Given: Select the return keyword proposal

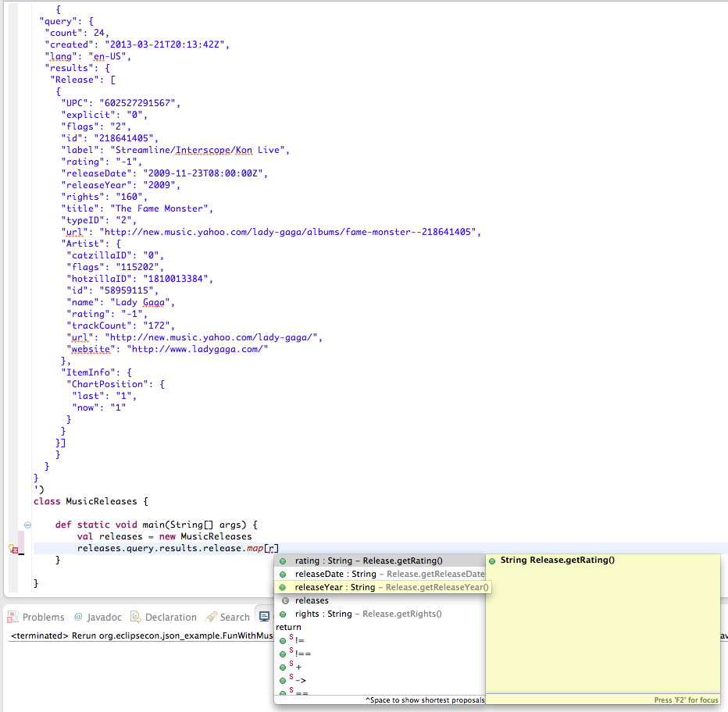Looking at the screenshot, I should pos(287,627).
